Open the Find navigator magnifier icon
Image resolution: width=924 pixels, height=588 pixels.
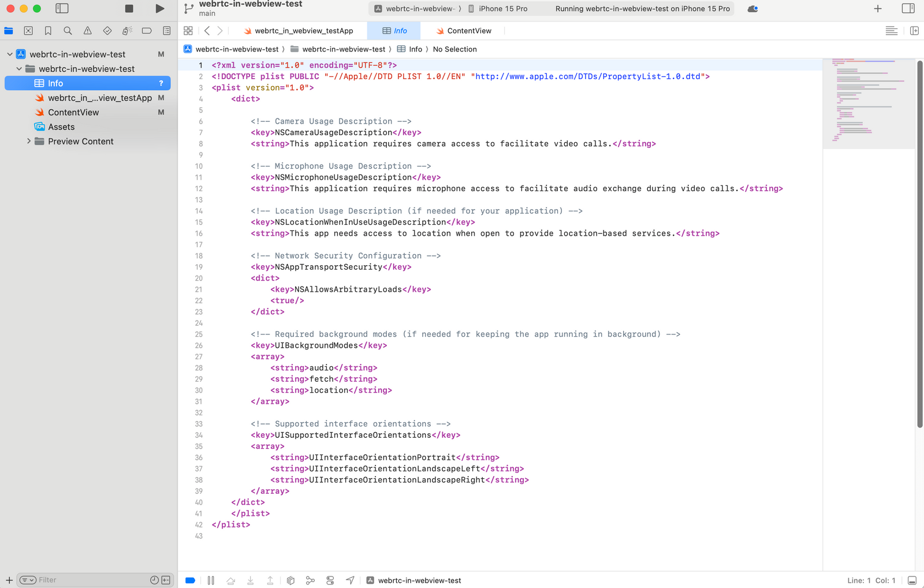(x=68, y=31)
